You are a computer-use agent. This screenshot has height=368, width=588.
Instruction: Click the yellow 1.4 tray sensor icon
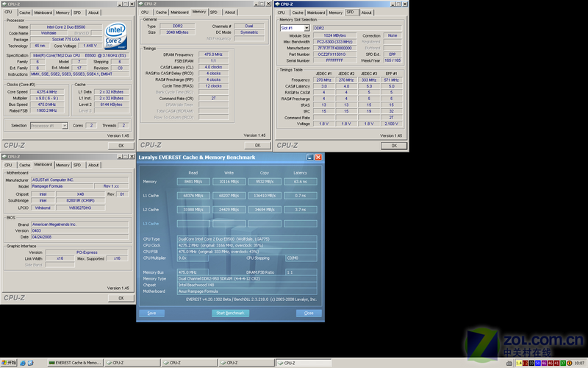tap(519, 363)
